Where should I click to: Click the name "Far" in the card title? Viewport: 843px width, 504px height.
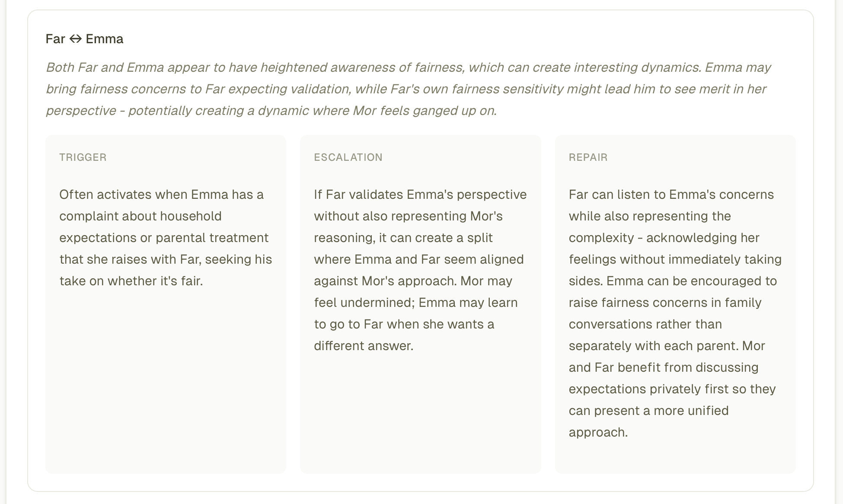pos(55,39)
